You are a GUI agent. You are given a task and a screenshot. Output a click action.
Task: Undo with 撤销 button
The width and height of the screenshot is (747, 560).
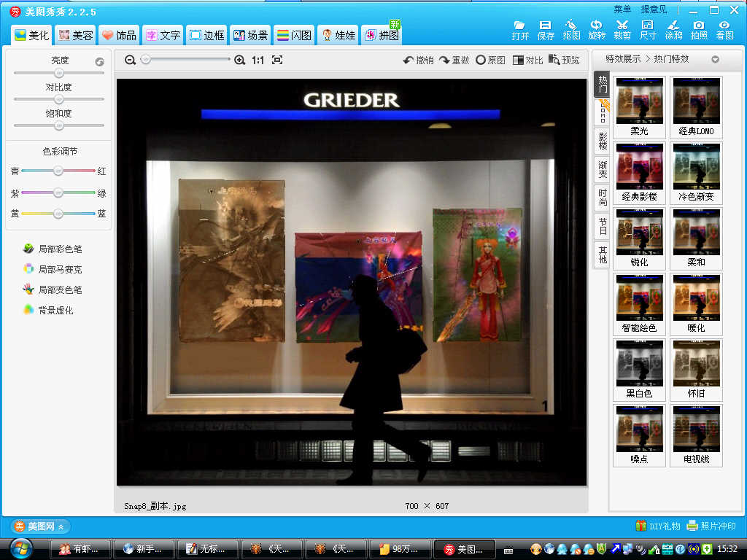(418, 60)
